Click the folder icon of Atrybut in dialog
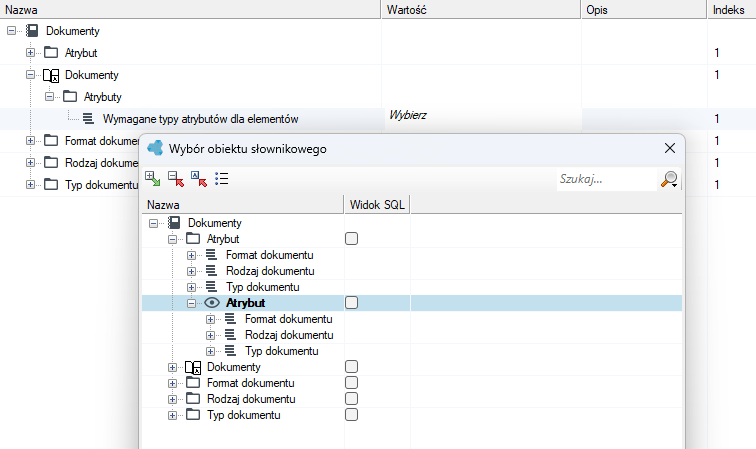756x449 pixels. (x=193, y=239)
